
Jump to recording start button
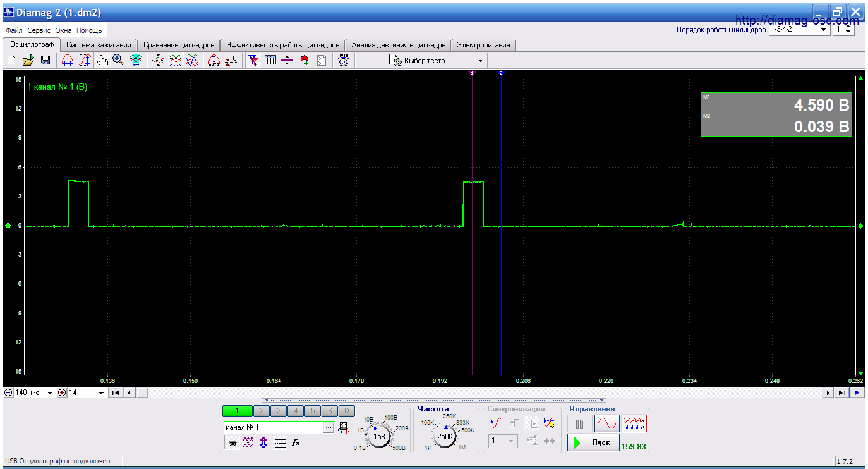tap(116, 393)
